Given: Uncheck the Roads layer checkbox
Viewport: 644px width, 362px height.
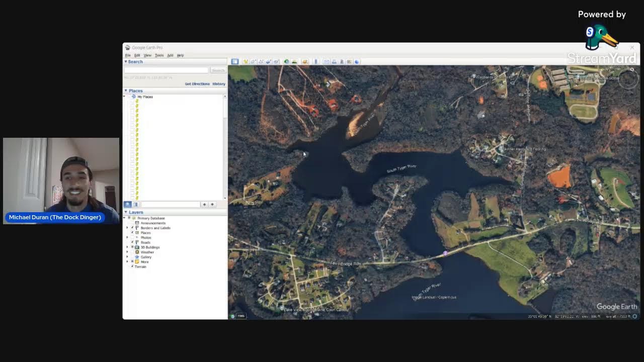Looking at the screenshot, I should [x=132, y=242].
